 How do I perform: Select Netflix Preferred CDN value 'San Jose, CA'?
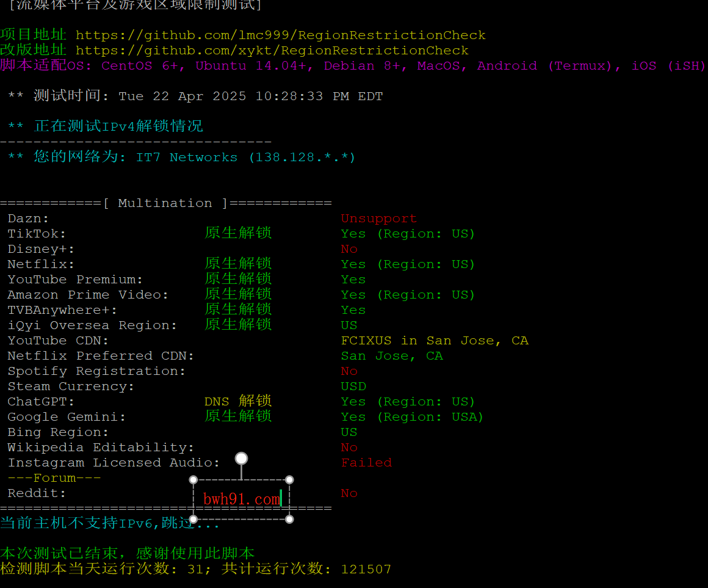click(x=392, y=356)
